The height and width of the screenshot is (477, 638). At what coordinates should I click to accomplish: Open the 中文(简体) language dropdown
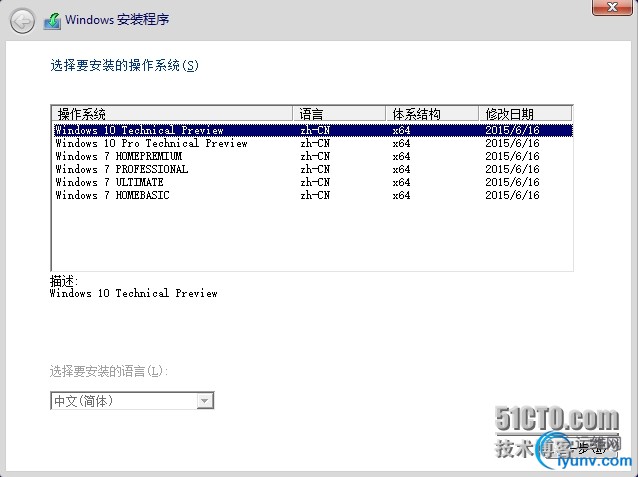pos(132,401)
